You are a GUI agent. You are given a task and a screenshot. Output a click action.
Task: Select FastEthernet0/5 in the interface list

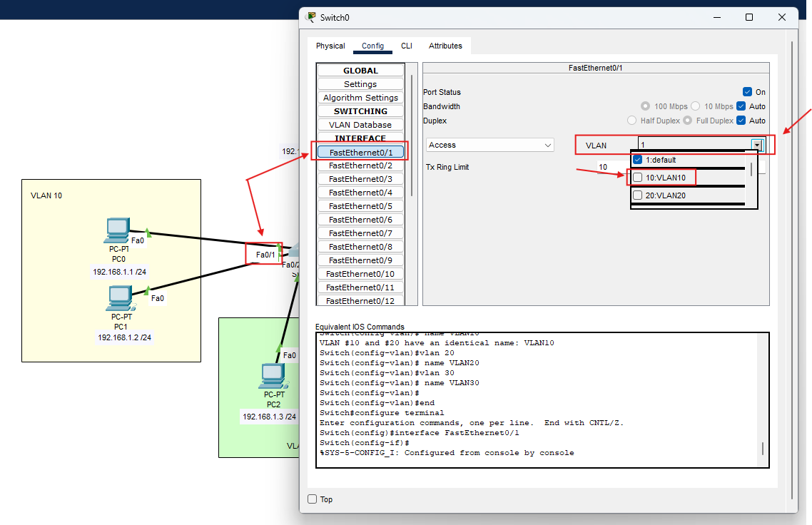(x=360, y=205)
